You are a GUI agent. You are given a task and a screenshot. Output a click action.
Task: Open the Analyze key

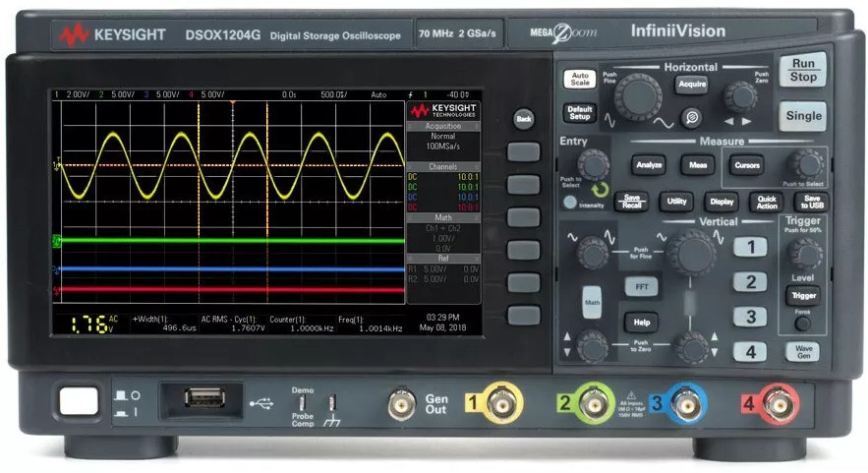[648, 165]
